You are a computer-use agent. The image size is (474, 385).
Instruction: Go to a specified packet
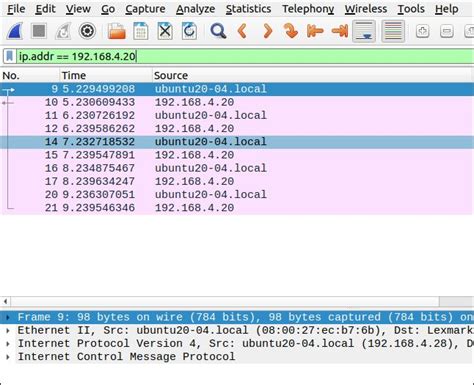pyautogui.click(x=291, y=31)
